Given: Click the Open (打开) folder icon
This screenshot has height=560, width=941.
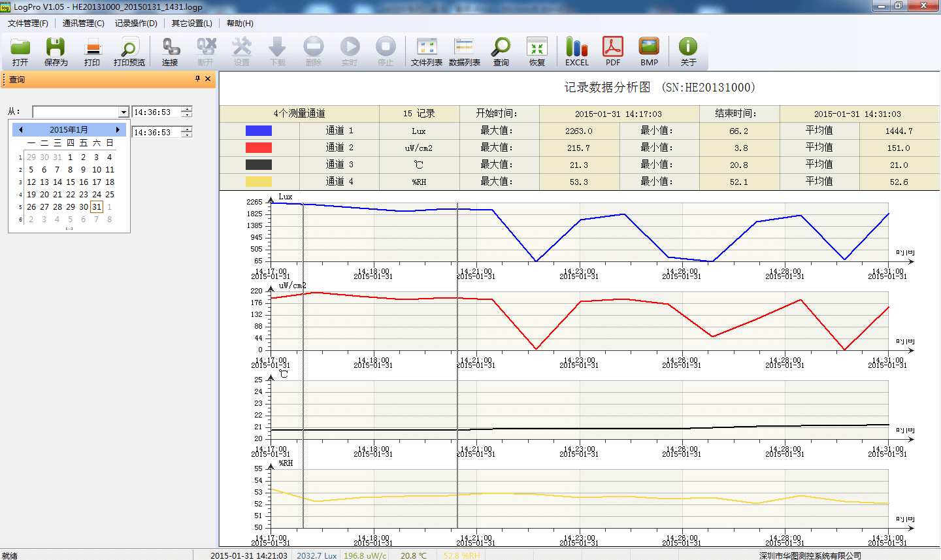Looking at the screenshot, I should click(20, 51).
